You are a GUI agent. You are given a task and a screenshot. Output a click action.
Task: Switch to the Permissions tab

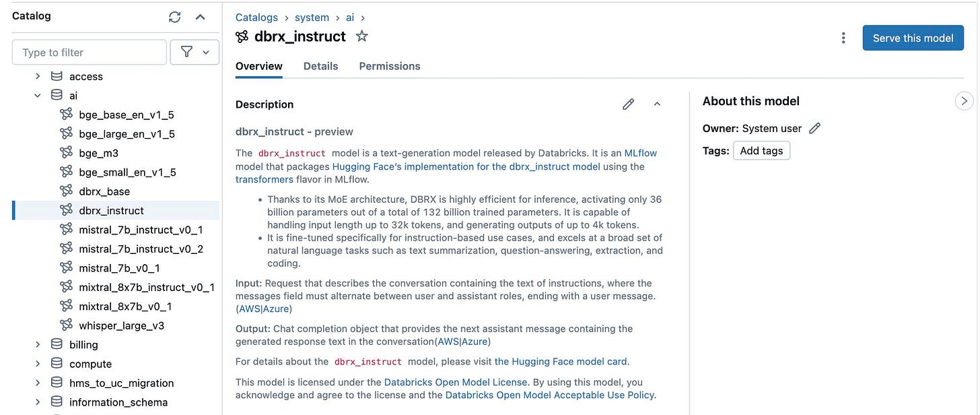click(x=390, y=66)
